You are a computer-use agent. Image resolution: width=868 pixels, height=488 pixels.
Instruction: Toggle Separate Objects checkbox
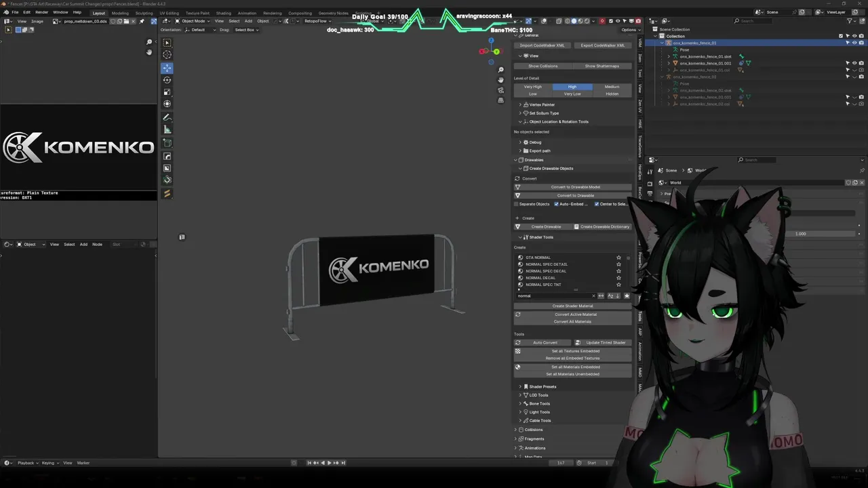click(517, 204)
